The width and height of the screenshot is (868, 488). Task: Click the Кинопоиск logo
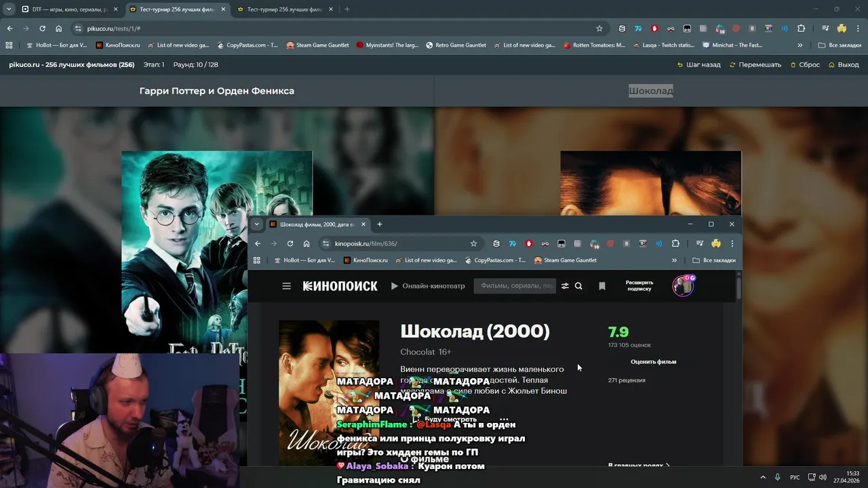340,286
